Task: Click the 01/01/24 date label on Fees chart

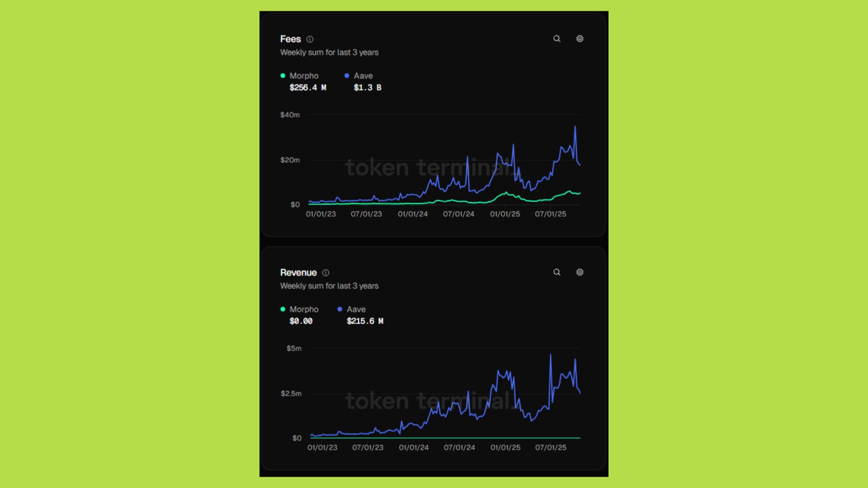Action: 413,214
